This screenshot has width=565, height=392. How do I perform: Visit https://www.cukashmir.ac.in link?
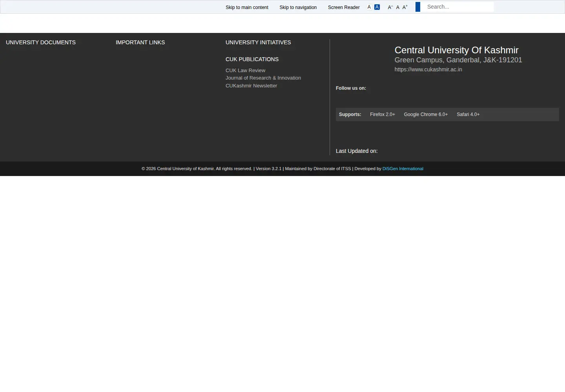point(428,69)
